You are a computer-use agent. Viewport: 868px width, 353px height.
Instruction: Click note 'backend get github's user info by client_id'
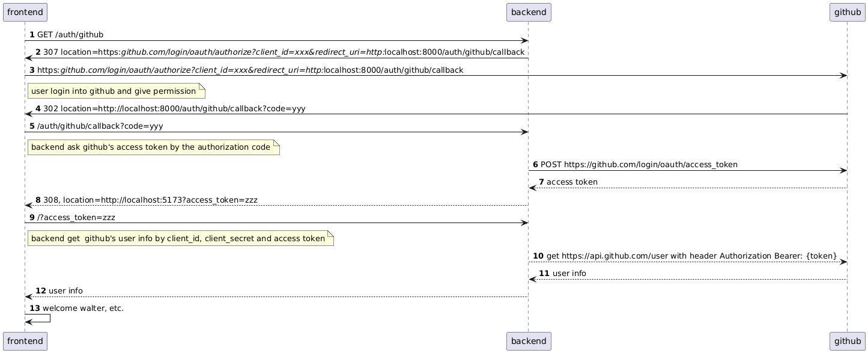point(180,239)
